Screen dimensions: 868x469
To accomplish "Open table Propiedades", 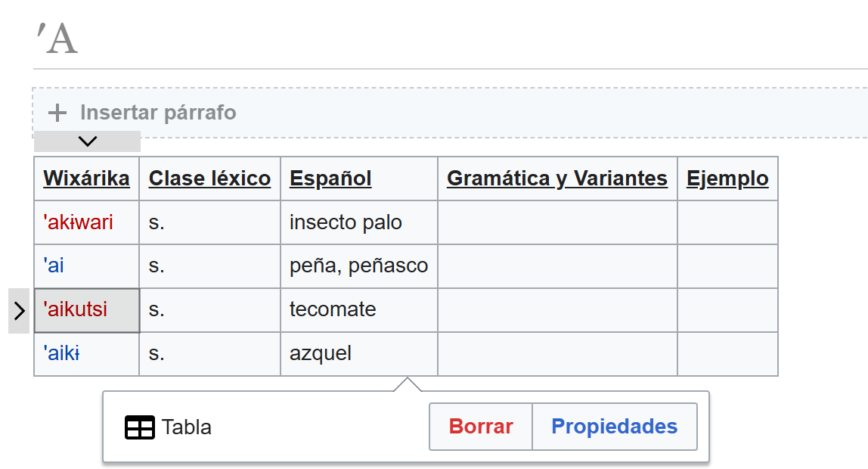I will coord(614,427).
